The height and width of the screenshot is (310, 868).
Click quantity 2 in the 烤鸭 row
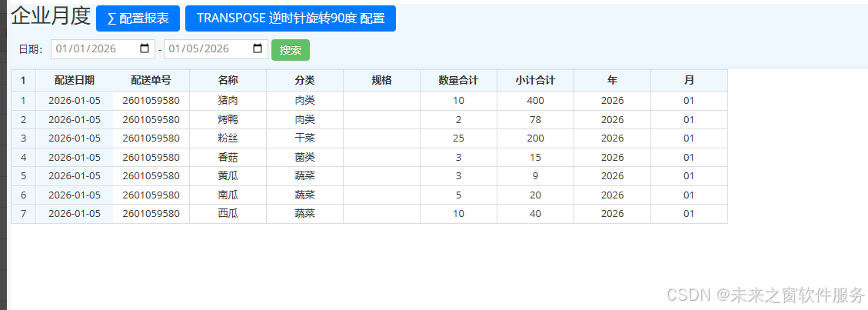coord(459,119)
